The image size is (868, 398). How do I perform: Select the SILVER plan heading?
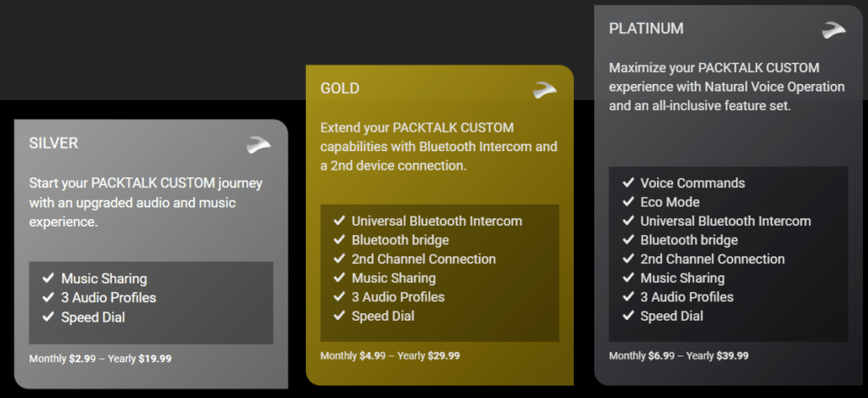53,143
